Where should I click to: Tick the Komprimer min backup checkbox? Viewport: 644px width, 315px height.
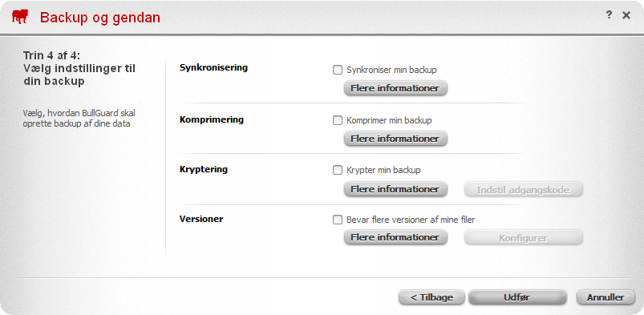pos(337,121)
